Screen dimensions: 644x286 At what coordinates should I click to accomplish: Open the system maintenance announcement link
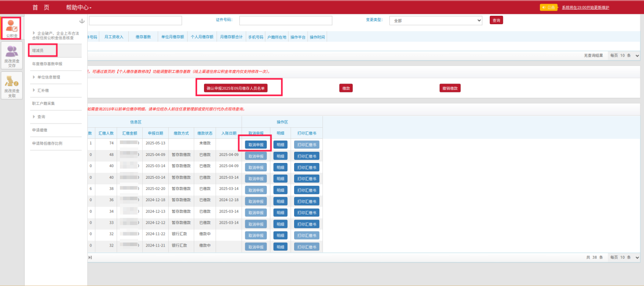[x=585, y=7]
